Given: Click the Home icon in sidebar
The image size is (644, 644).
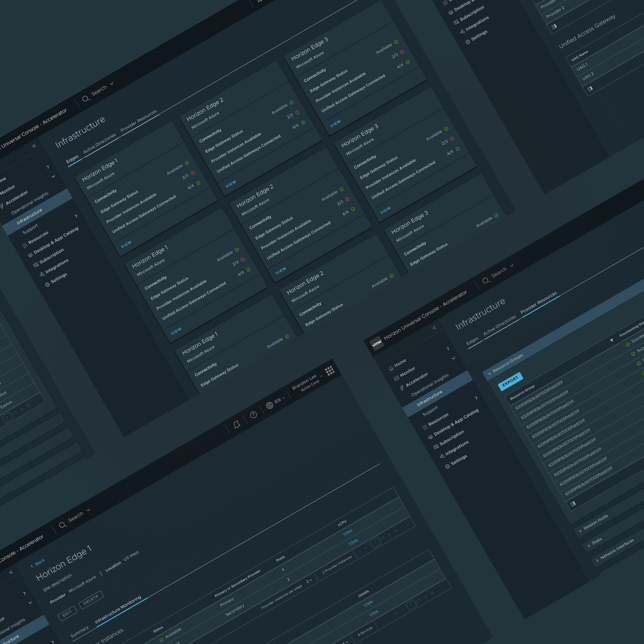Looking at the screenshot, I should [391, 369].
